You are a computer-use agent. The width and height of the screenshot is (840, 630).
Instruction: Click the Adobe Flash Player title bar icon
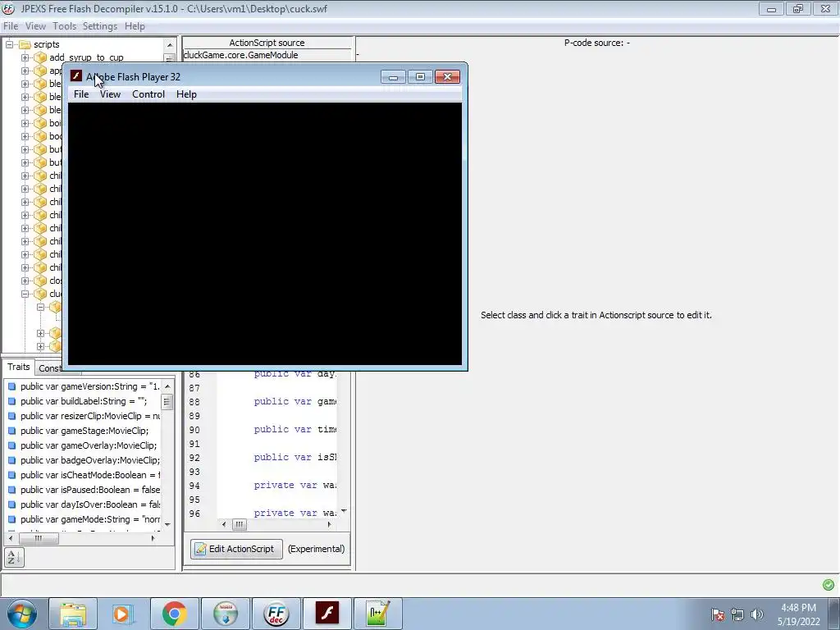pos(76,76)
